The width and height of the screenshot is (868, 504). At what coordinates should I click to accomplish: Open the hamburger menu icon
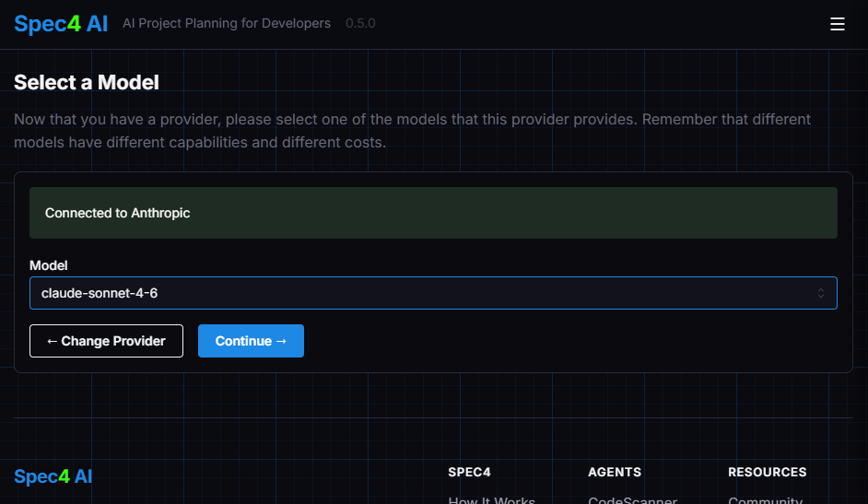point(837,24)
